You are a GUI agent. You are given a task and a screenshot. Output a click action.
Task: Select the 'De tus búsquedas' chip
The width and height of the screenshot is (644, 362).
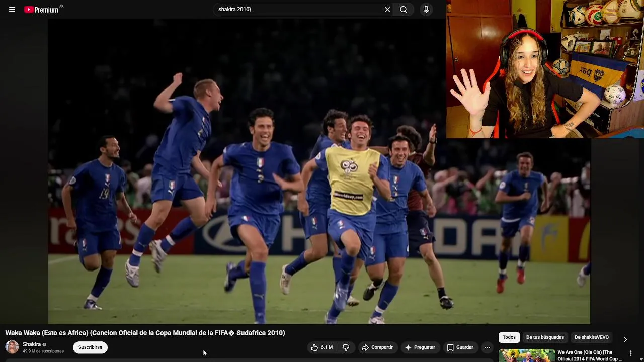click(545, 337)
